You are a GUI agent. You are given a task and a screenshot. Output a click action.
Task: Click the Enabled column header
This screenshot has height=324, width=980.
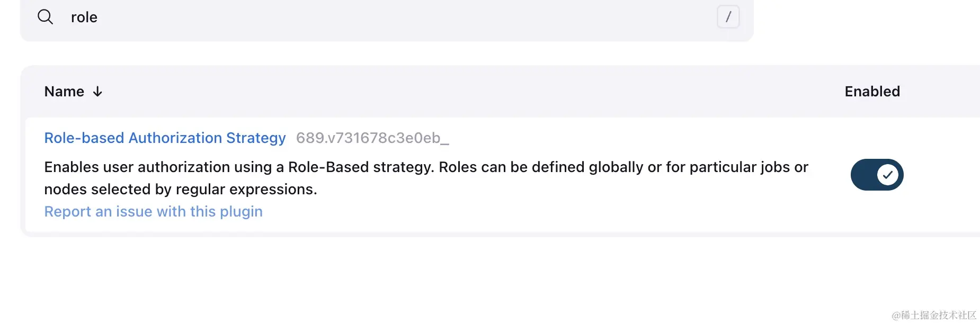point(872,92)
